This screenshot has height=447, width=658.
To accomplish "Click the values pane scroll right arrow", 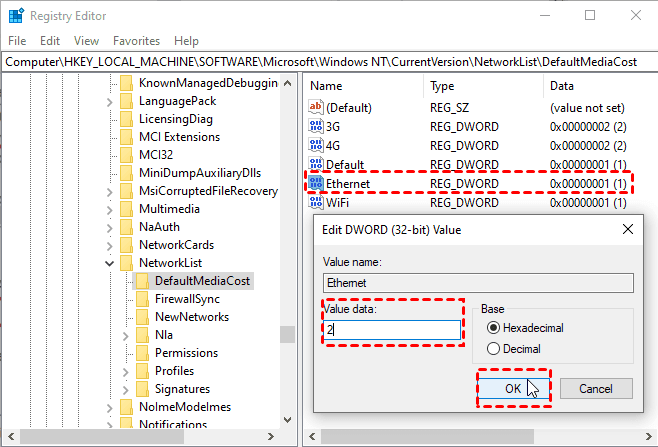I will pyautogui.click(x=648, y=437).
